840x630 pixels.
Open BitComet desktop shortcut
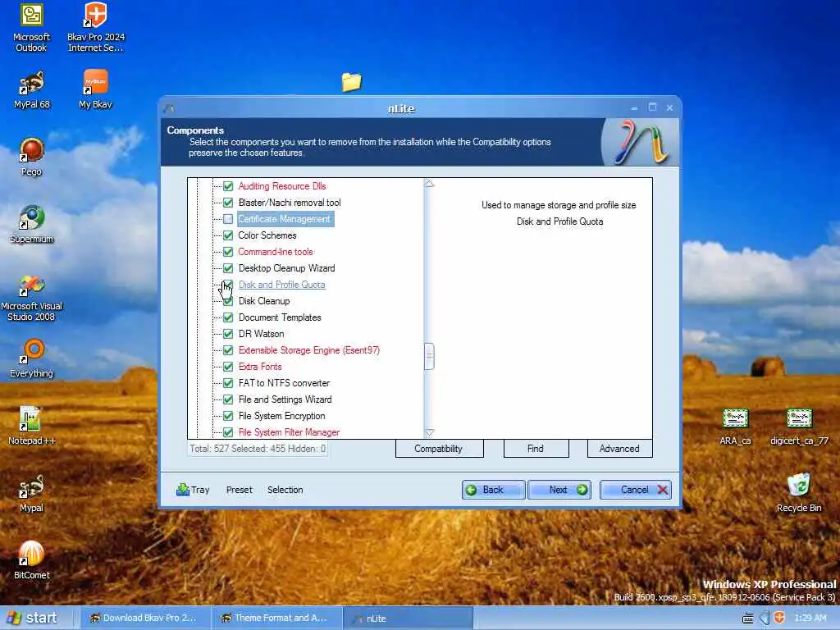pos(32,560)
